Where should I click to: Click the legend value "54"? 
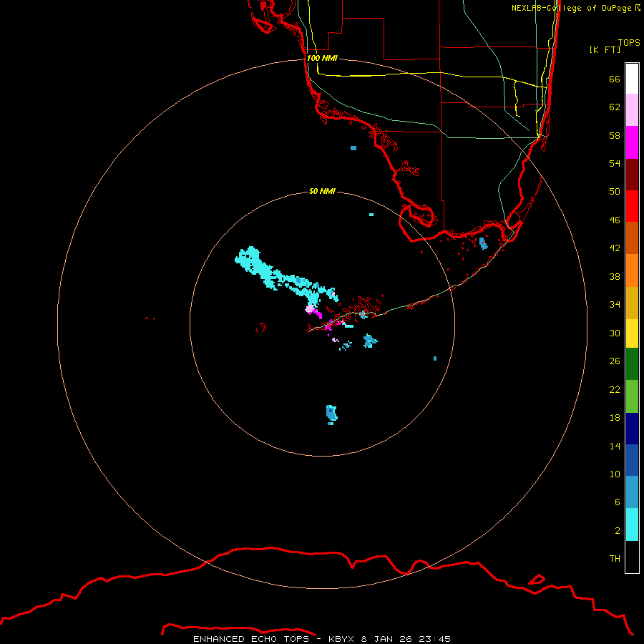[615, 163]
